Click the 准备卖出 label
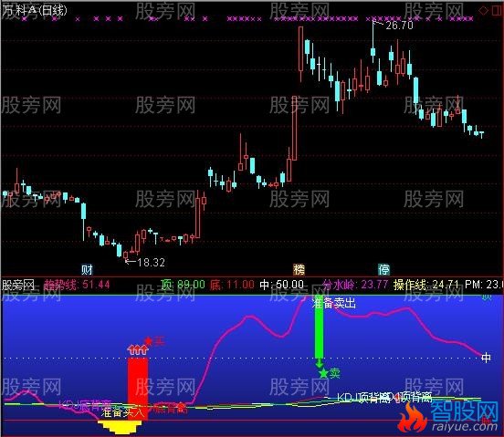Viewport: 504px width, 437px height. point(334,303)
